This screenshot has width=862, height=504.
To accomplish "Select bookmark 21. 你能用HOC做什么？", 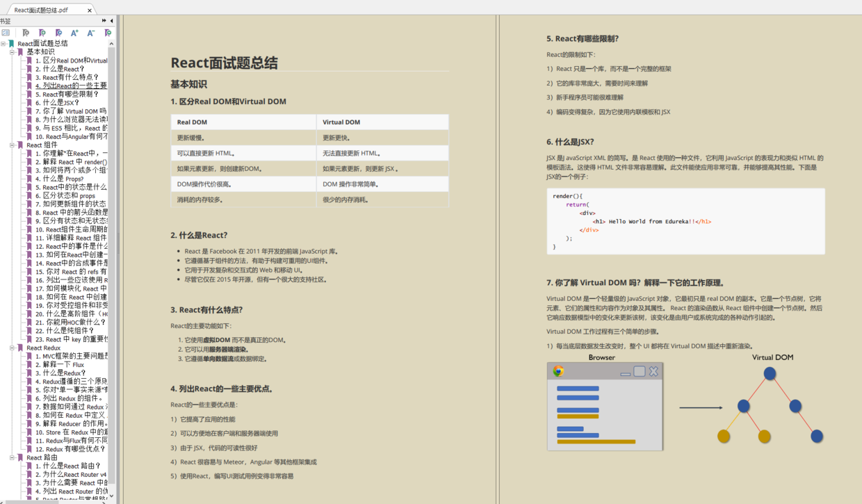I will pos(71,323).
